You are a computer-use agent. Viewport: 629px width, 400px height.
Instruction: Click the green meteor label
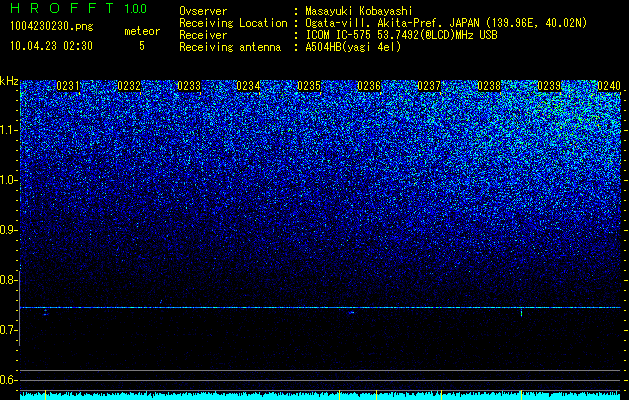(142, 31)
